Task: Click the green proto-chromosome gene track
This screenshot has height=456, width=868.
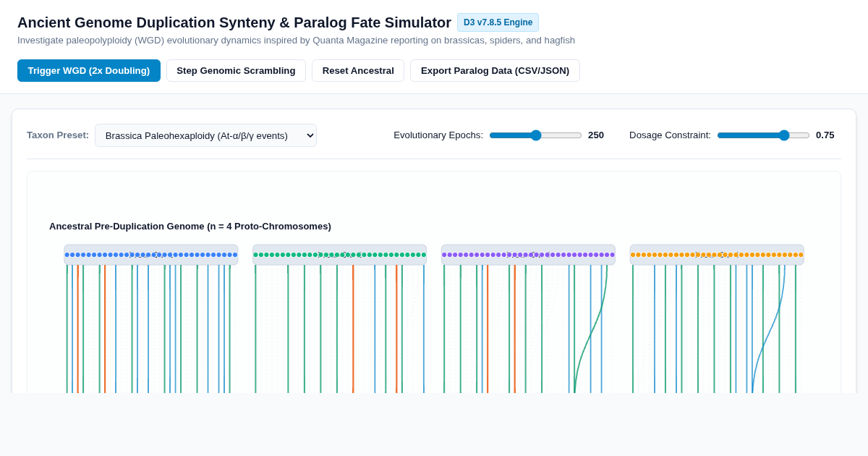Action: click(339, 255)
